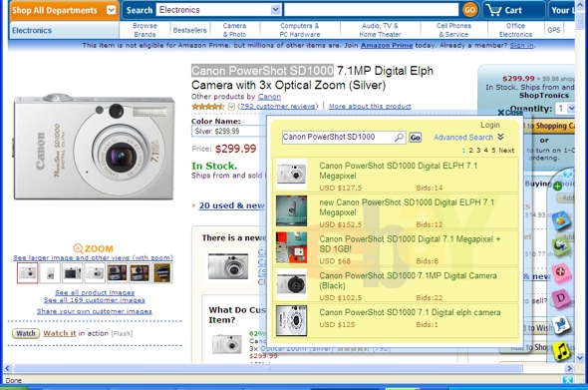Click the Amazon cart icon
The image size is (588, 390).
[494, 10]
